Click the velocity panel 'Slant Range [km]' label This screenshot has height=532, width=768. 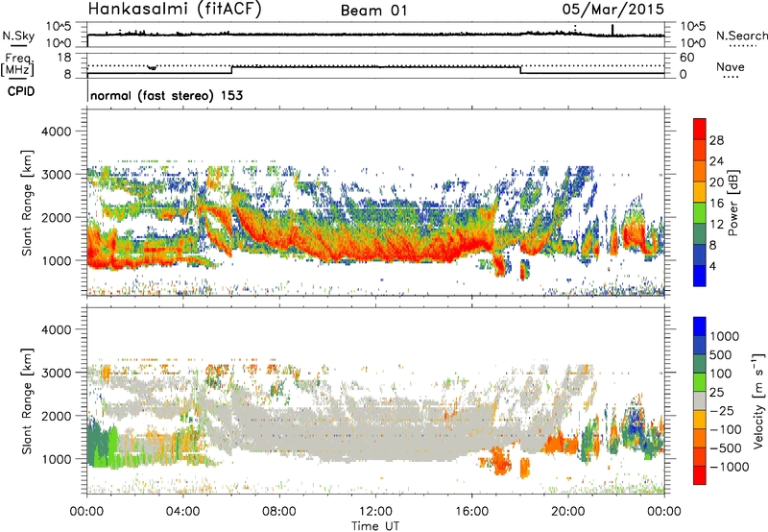pos(27,401)
